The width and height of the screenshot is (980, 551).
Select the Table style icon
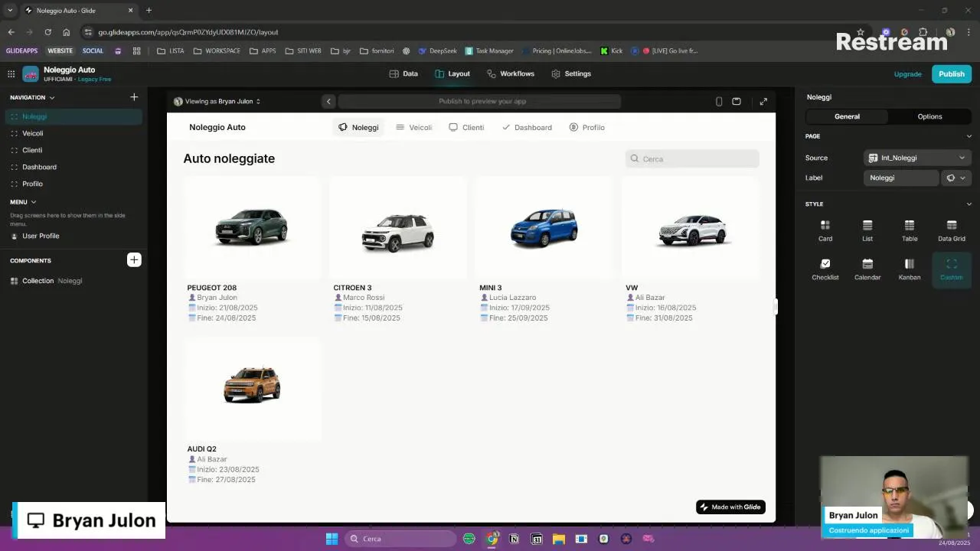point(910,230)
